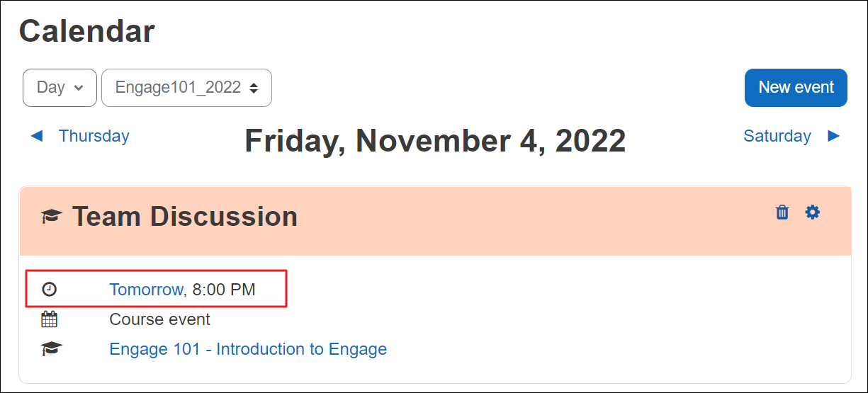868x393 pixels.
Task: Click the 8:00 PM event time text
Action: pyautogui.click(x=224, y=290)
